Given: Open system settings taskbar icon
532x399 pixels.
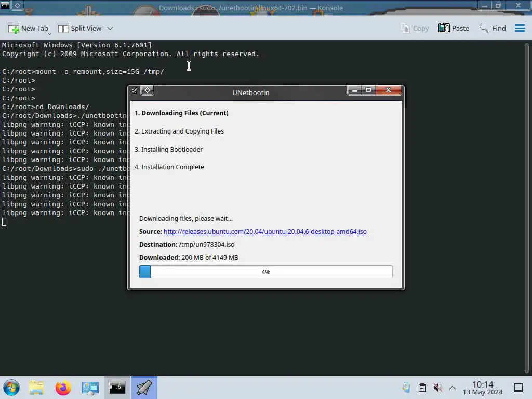Looking at the screenshot, I should coord(90,388).
